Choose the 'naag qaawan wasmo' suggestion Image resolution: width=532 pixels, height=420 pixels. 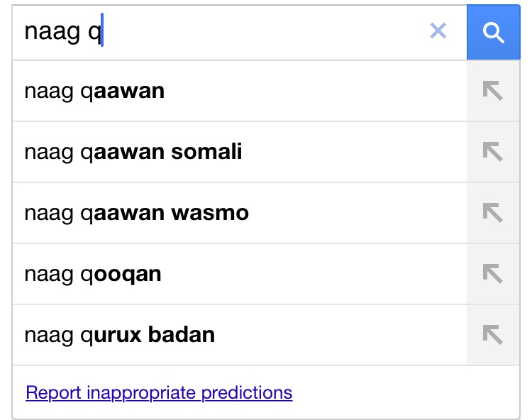[240, 213]
